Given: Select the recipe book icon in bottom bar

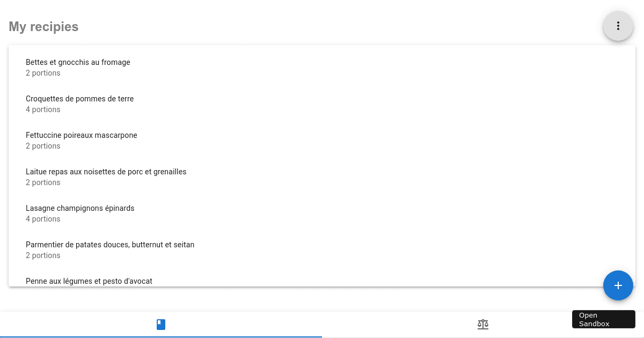Looking at the screenshot, I should (161, 324).
